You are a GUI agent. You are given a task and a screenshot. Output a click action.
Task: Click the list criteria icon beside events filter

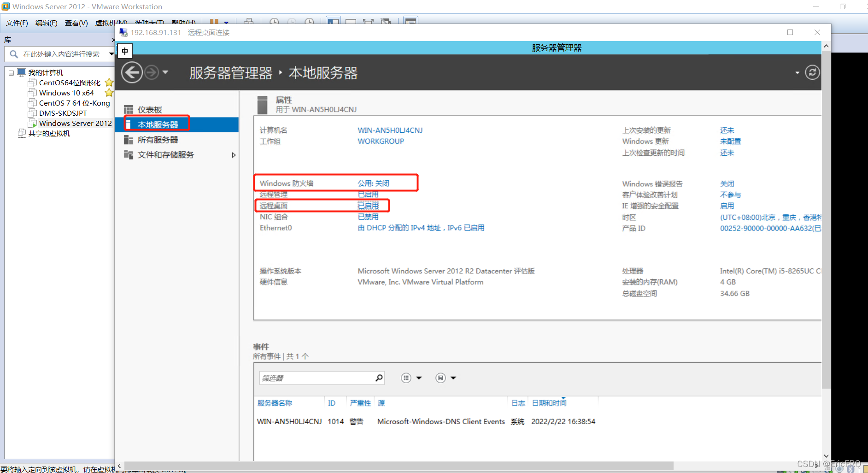[x=406, y=378]
